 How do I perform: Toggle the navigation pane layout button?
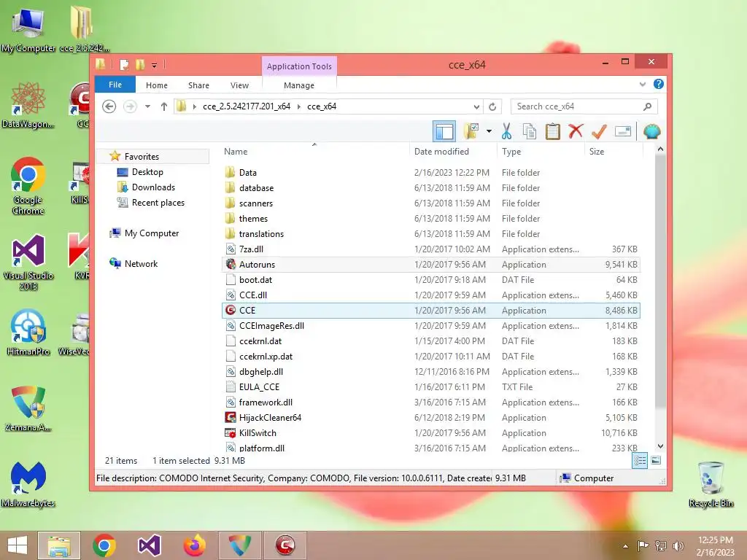(444, 131)
